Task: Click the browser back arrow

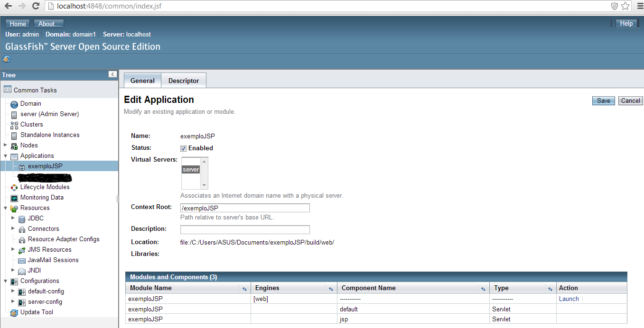Action: pyautogui.click(x=8, y=6)
